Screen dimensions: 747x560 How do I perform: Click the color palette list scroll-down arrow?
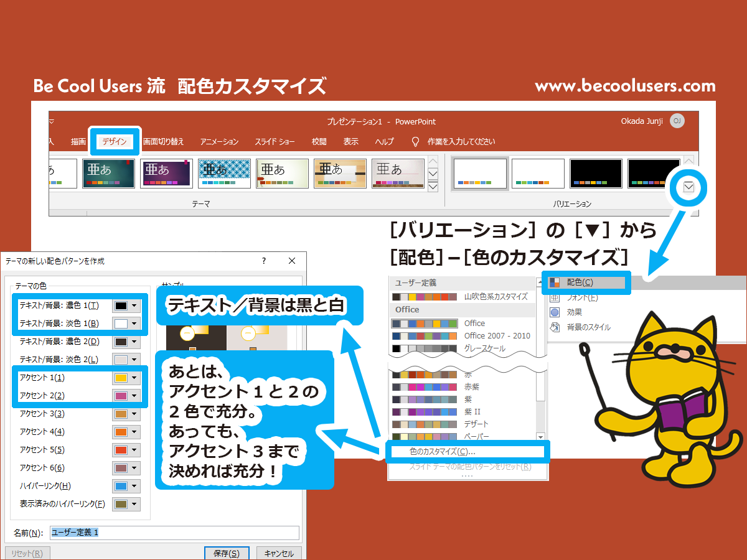pyautogui.click(x=540, y=437)
